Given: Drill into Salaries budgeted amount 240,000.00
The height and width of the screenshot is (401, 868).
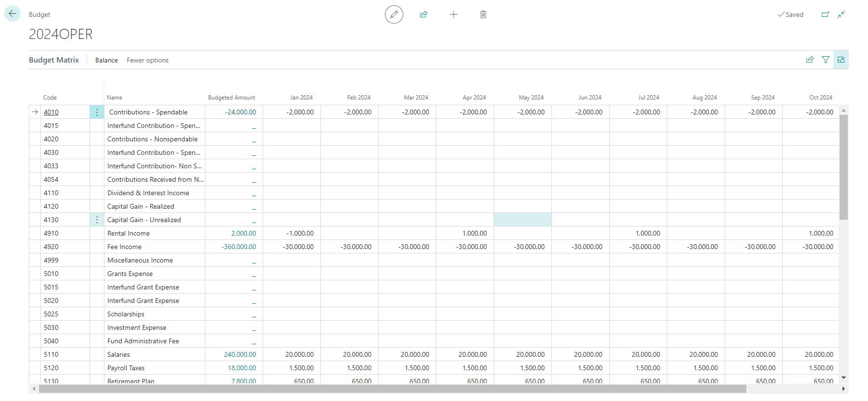Looking at the screenshot, I should pos(240,354).
